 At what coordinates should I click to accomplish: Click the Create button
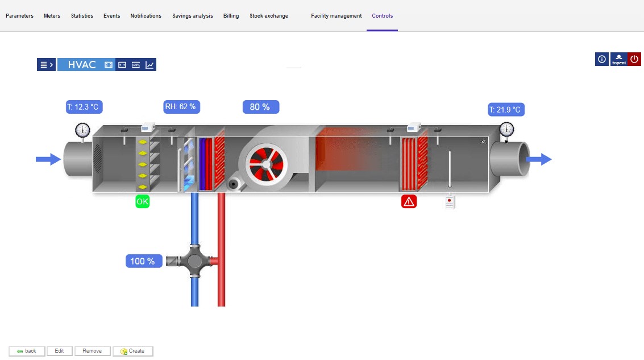[x=133, y=351]
